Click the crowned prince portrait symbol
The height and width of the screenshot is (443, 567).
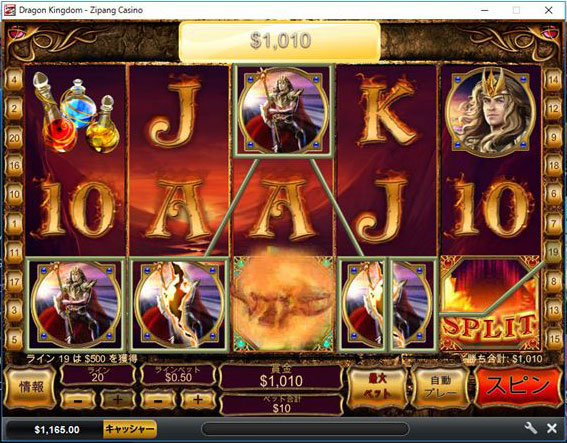490,111
